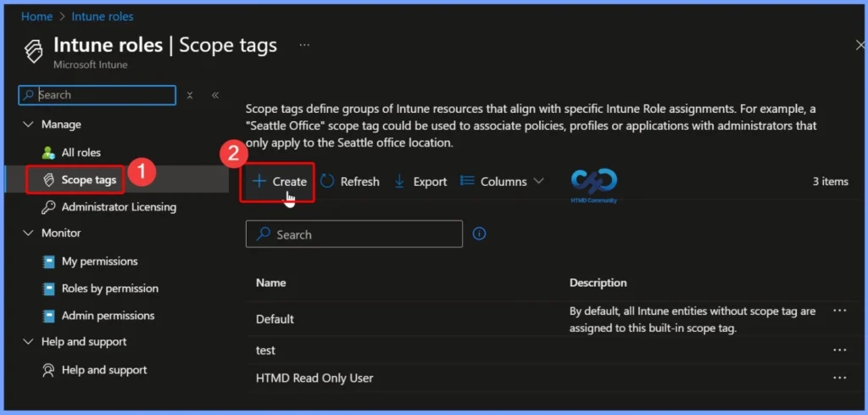Open the Default scope tag
Screen dimensions: 868x415
[x=275, y=319]
